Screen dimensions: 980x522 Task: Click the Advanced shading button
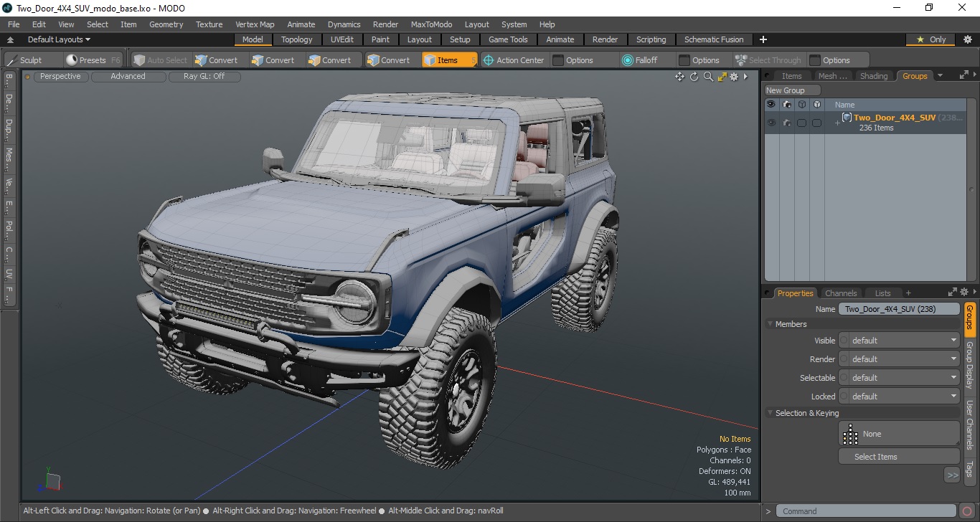pyautogui.click(x=128, y=77)
